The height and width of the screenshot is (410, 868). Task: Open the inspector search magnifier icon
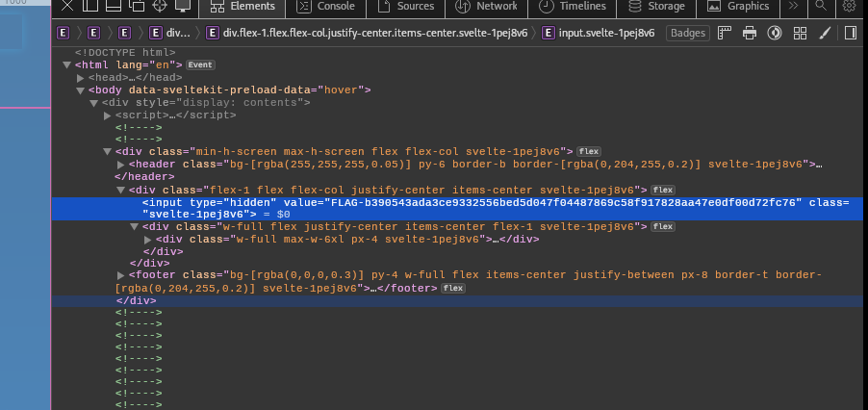pyautogui.click(x=821, y=6)
